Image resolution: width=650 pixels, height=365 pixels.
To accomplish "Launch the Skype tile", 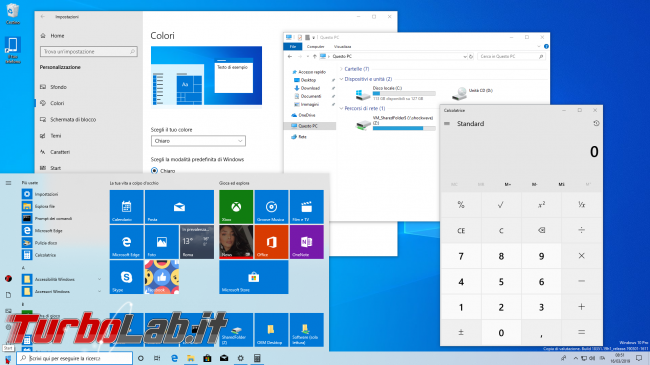I will tap(126, 277).
